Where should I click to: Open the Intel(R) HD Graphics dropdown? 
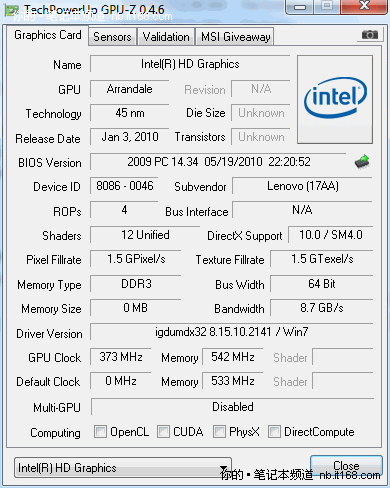click(x=123, y=468)
